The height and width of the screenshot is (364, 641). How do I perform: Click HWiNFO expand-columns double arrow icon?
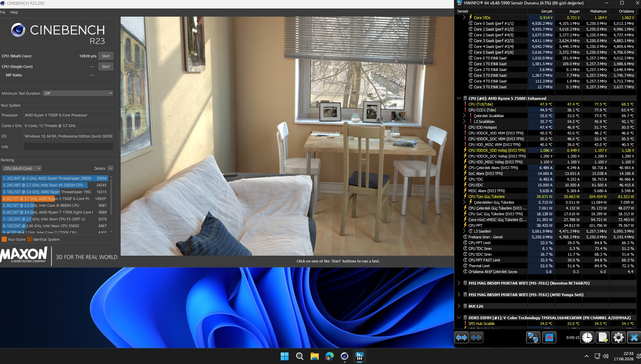tap(462, 338)
